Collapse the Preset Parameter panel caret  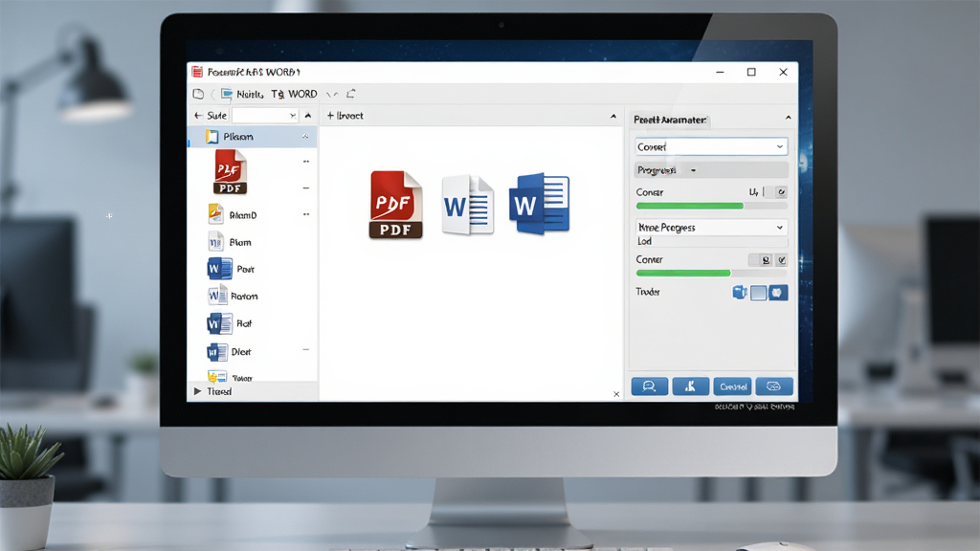point(788,118)
